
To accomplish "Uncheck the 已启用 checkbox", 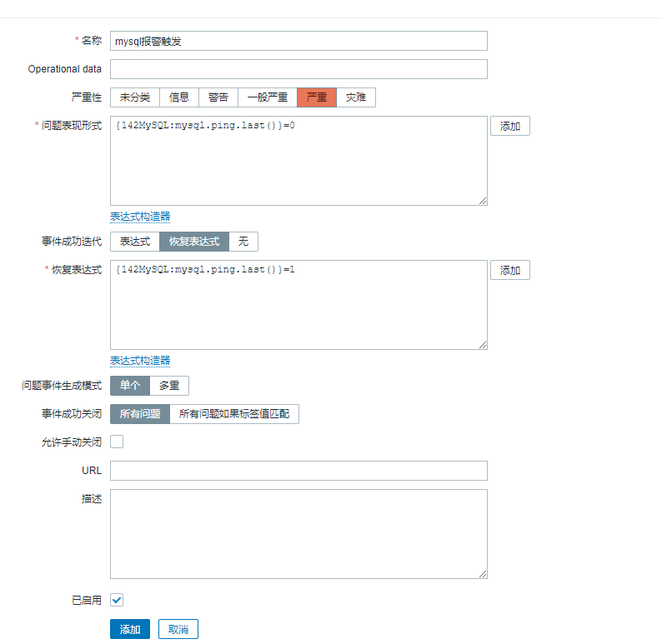I will tap(117, 600).
